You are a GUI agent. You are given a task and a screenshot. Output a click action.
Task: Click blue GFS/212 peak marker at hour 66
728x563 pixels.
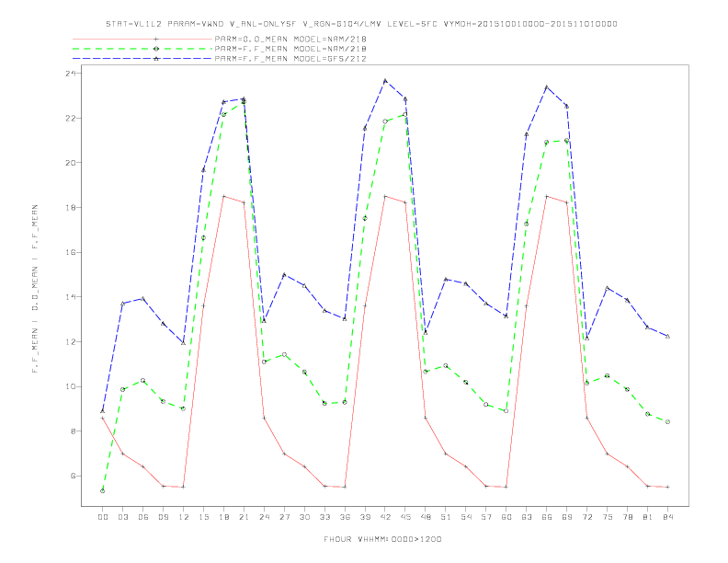tap(547, 86)
